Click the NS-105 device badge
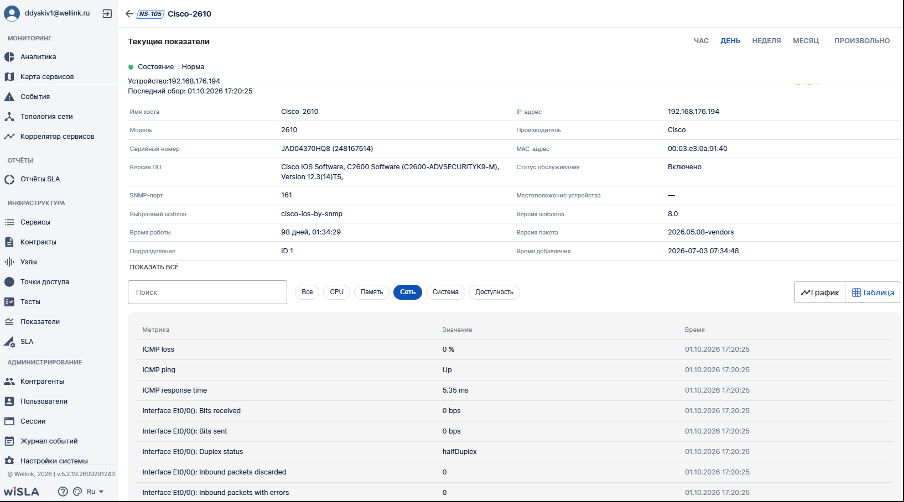The image size is (904, 502). coord(150,14)
